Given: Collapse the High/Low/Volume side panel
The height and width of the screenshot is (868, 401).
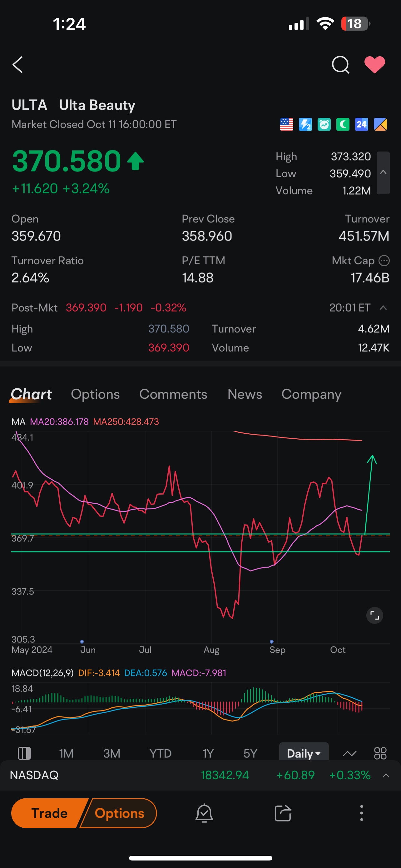Looking at the screenshot, I should [383, 173].
